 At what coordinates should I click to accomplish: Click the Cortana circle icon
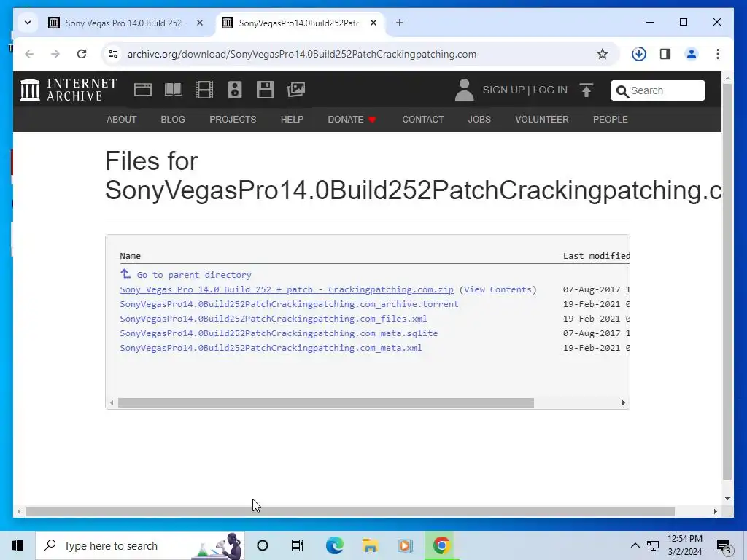click(263, 545)
